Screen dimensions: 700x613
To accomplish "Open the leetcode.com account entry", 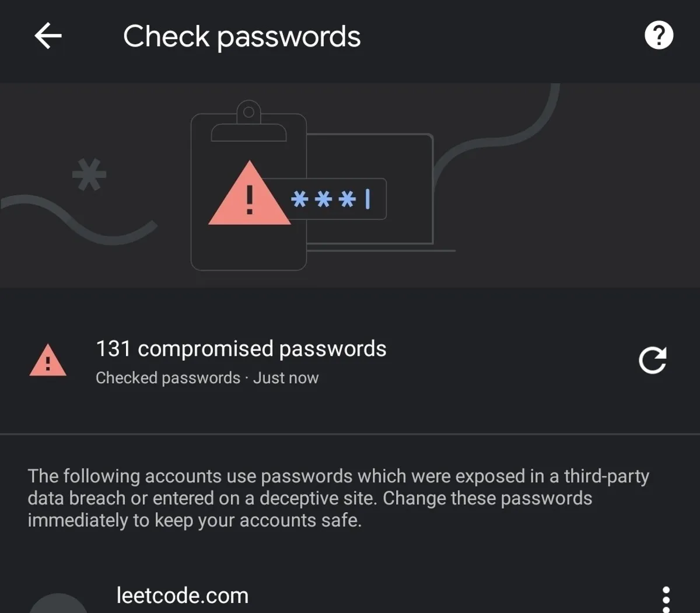I will pos(183,596).
